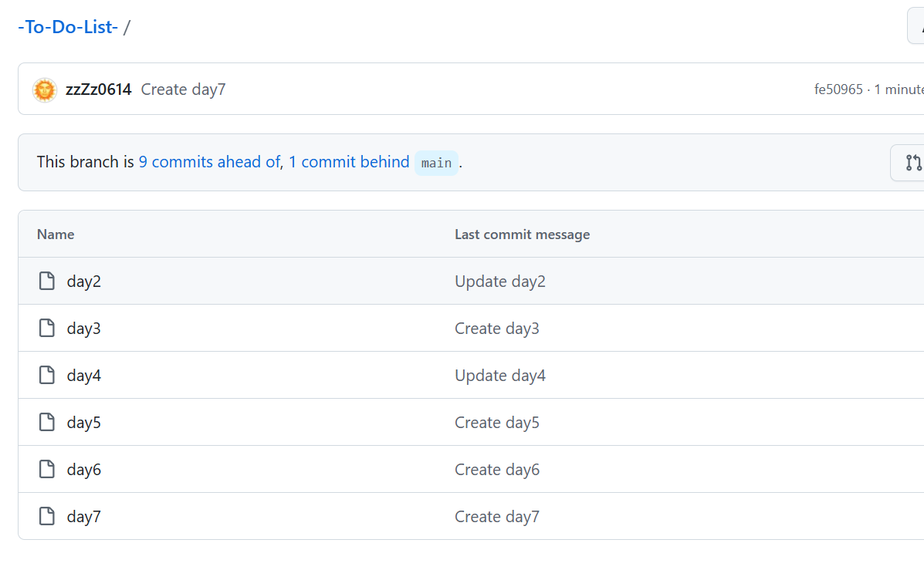Screen dimensions: 924x570
Task: Open the -To-Do-List- repository breadcrumb
Action: 68,27
